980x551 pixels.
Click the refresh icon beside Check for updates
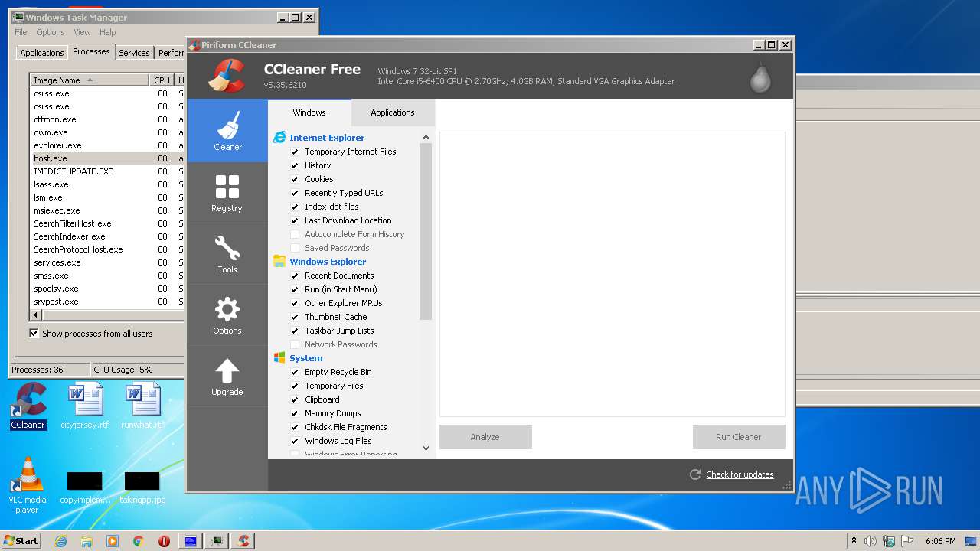(x=695, y=474)
